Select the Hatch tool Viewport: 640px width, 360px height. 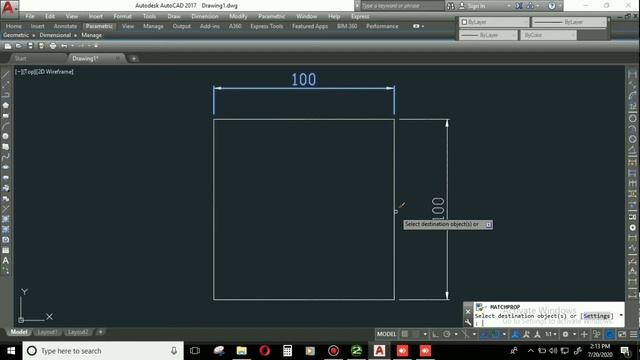(5, 219)
